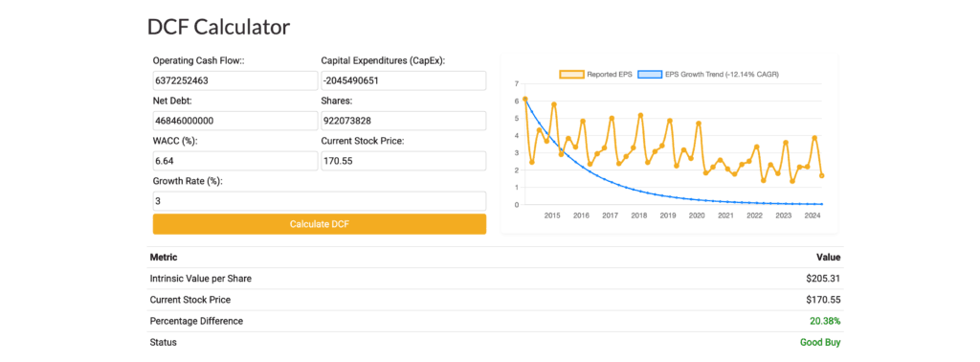Click the Capital Expenditures (CapEx) input field
980x362 pixels.
point(403,80)
